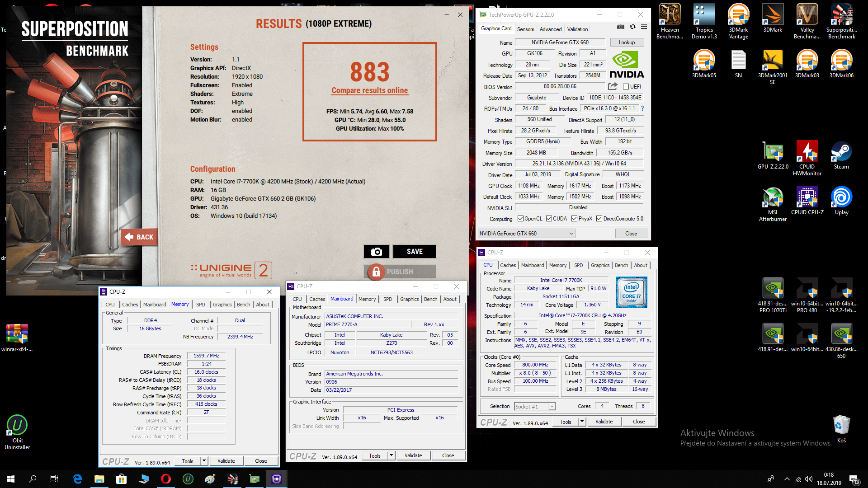
Task: Click the camera screenshot button in Superposition
Action: [x=376, y=252]
